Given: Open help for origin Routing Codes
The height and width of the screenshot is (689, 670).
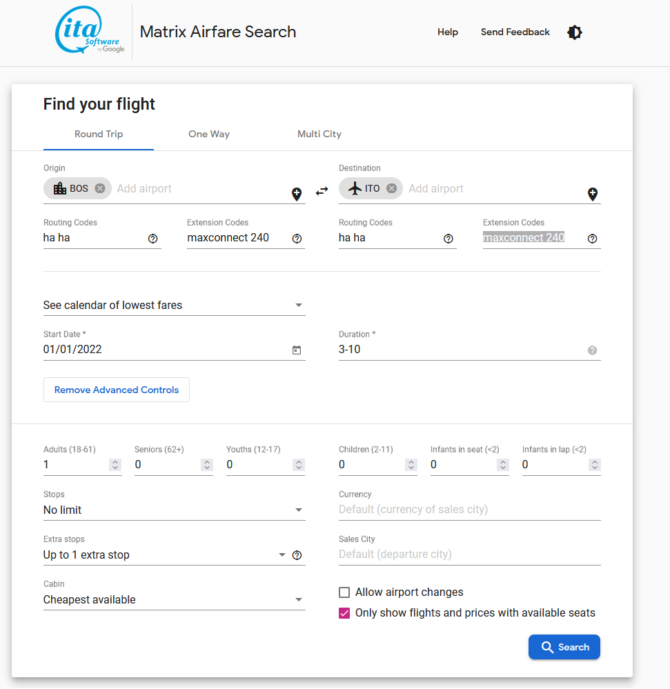Looking at the screenshot, I should point(153,239).
